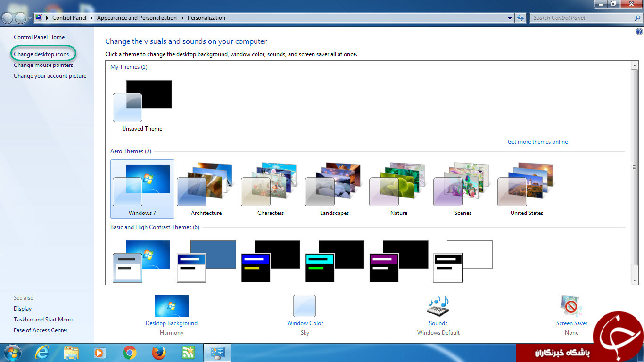Open Ease of Access Center link
This screenshot has width=644, height=362.
tap(41, 330)
